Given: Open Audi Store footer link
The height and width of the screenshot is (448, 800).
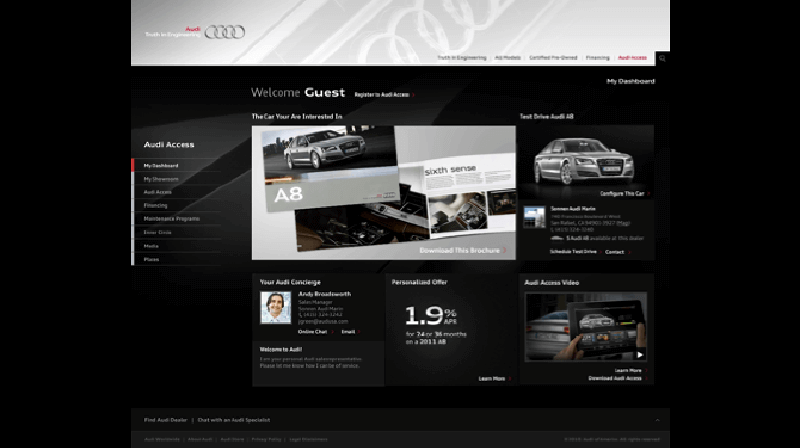Looking at the screenshot, I should point(232,439).
